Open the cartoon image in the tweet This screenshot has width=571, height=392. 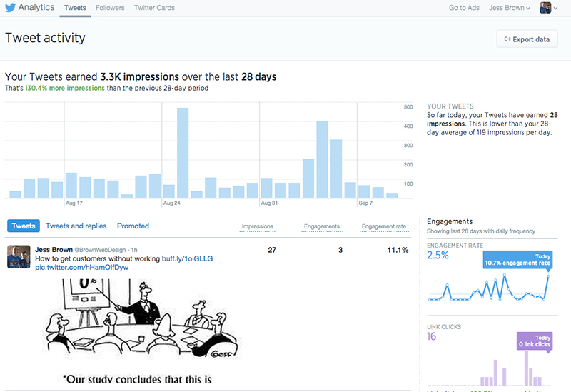[142, 331]
